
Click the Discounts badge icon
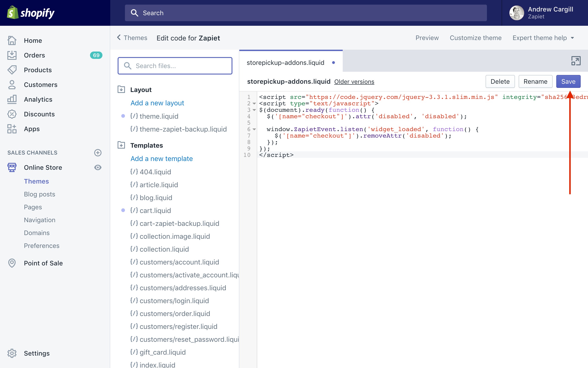(x=12, y=114)
